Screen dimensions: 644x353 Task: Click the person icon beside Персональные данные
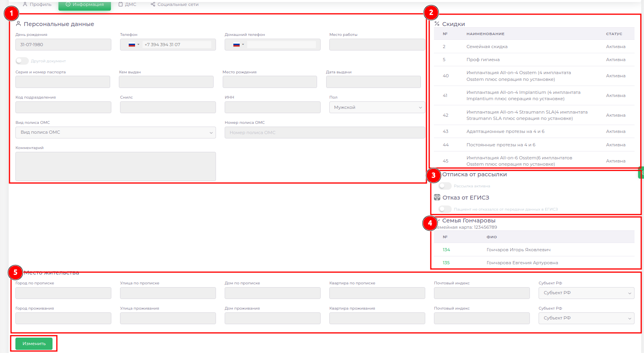(18, 24)
